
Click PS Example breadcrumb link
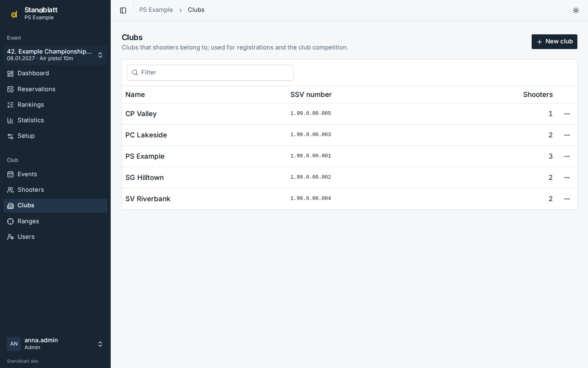(x=156, y=10)
